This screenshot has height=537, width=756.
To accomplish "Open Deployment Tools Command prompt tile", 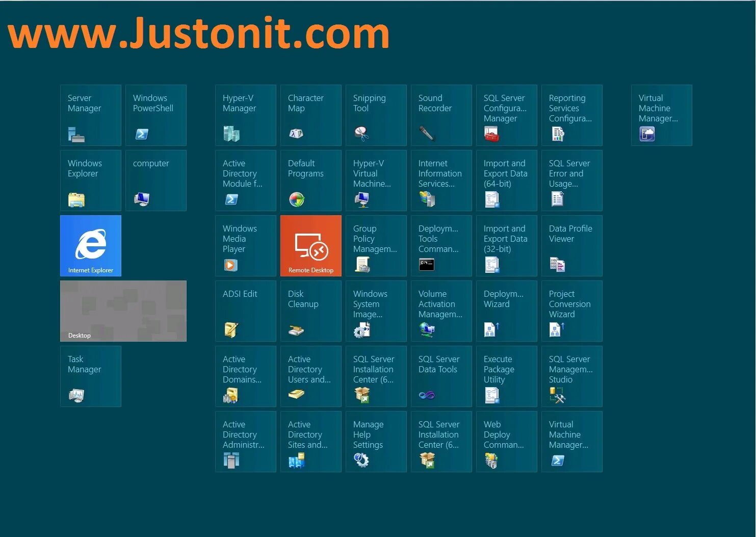I will (441, 246).
